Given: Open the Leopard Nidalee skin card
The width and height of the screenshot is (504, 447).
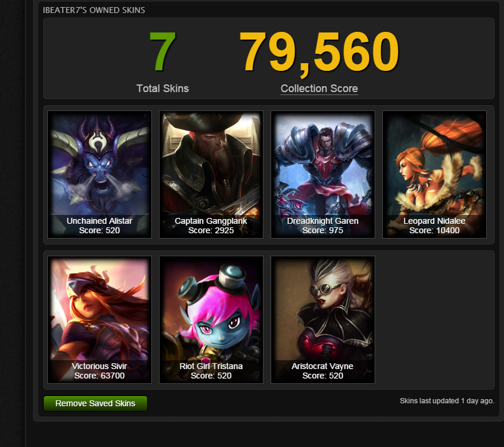Looking at the screenshot, I should click(434, 174).
